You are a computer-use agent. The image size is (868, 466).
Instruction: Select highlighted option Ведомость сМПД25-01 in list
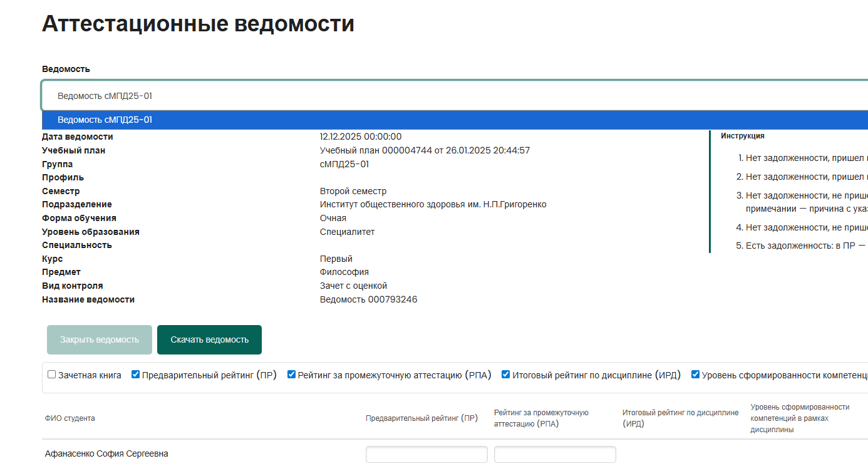[x=105, y=120]
